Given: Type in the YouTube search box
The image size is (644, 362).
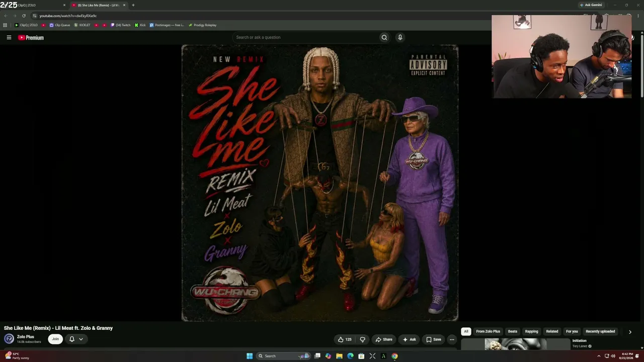Looking at the screenshot, I should tap(306, 37).
